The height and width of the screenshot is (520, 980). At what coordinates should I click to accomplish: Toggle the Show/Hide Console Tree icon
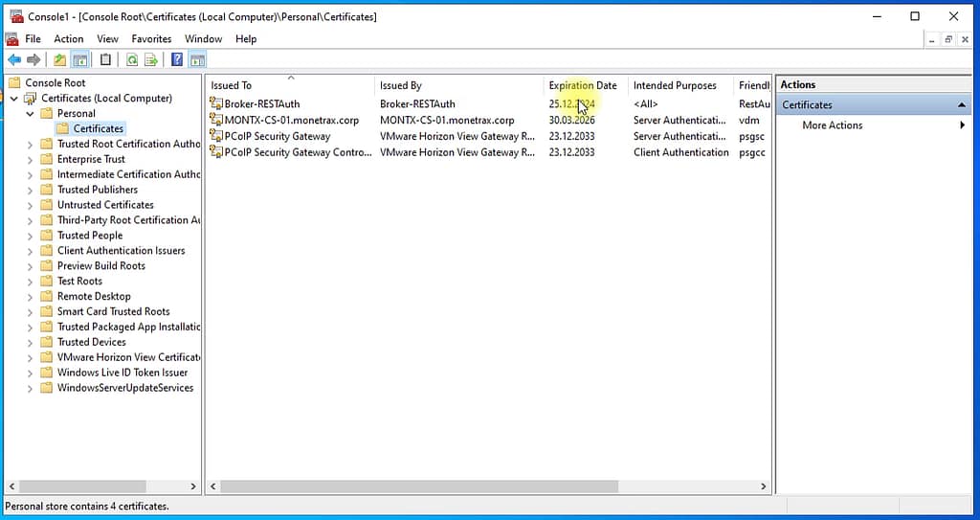tap(81, 60)
